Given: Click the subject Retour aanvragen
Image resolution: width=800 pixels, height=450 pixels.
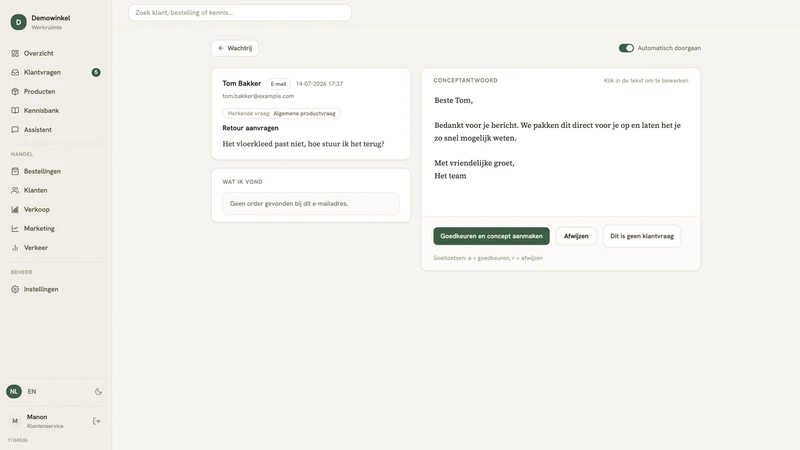Looking at the screenshot, I should pyautogui.click(x=251, y=128).
